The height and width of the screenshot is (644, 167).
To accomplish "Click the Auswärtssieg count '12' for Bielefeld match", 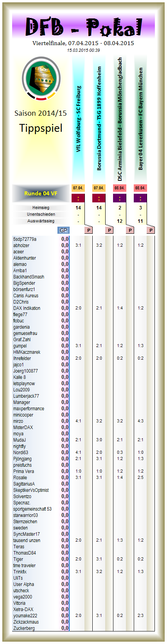I will pyautogui.click(x=120, y=221).
